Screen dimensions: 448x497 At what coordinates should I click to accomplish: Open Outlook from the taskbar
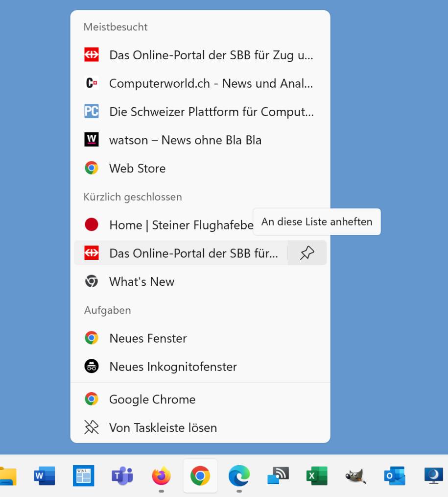point(395,475)
